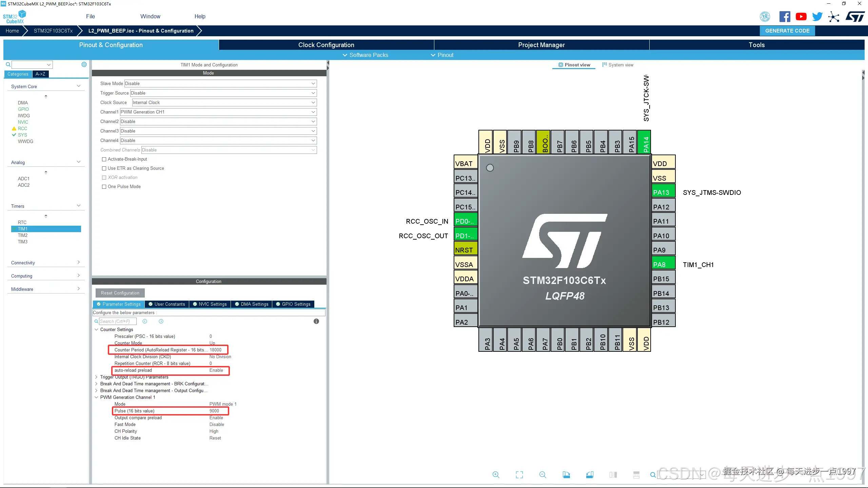The height and width of the screenshot is (488, 868).
Task: Toggle the One Pulse Mode checkbox
Action: (104, 187)
